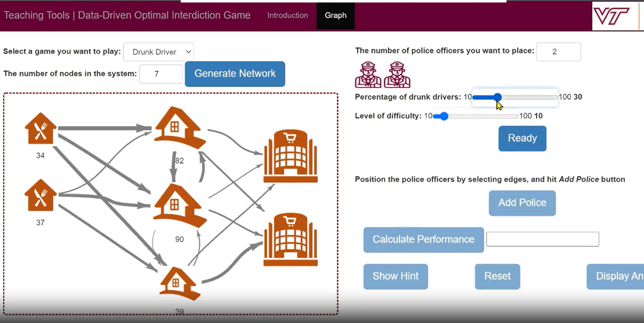Click the number of nodes input field
This screenshot has height=323, width=644.
160,74
